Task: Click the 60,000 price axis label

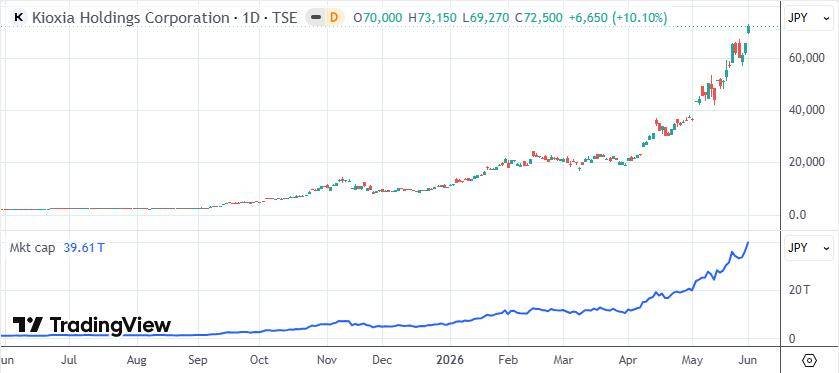Action: click(x=805, y=58)
